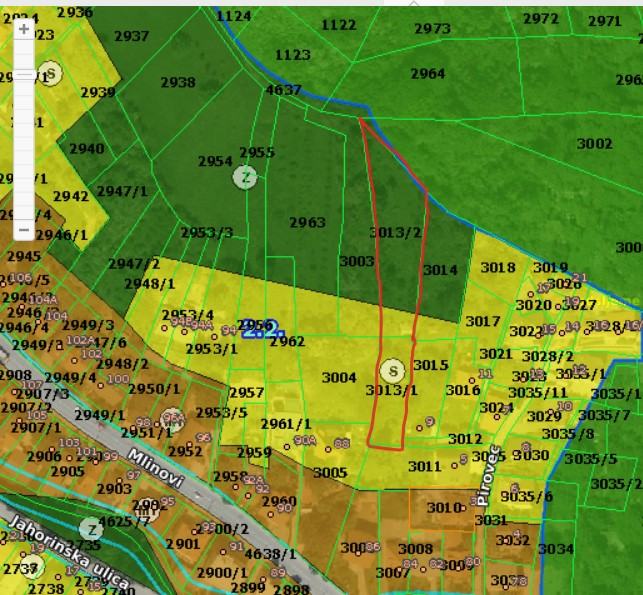This screenshot has height=595, width=643.
Task: Click the Pirovec street label
Action: pyautogui.click(x=489, y=475)
